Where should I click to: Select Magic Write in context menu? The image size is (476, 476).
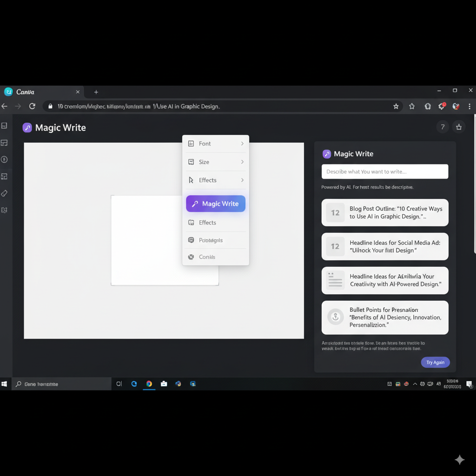[216, 204]
